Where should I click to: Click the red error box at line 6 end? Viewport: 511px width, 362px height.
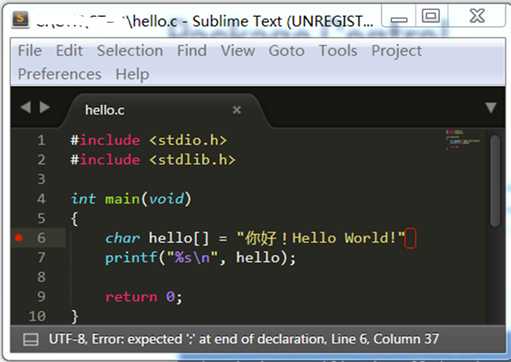point(410,238)
